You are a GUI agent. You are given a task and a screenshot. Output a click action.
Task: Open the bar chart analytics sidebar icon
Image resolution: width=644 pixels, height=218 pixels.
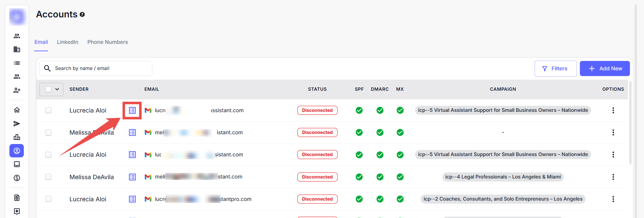pyautogui.click(x=17, y=137)
